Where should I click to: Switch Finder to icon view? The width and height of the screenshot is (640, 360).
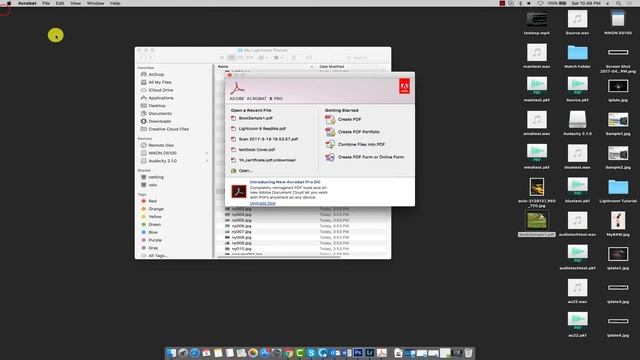point(222,58)
